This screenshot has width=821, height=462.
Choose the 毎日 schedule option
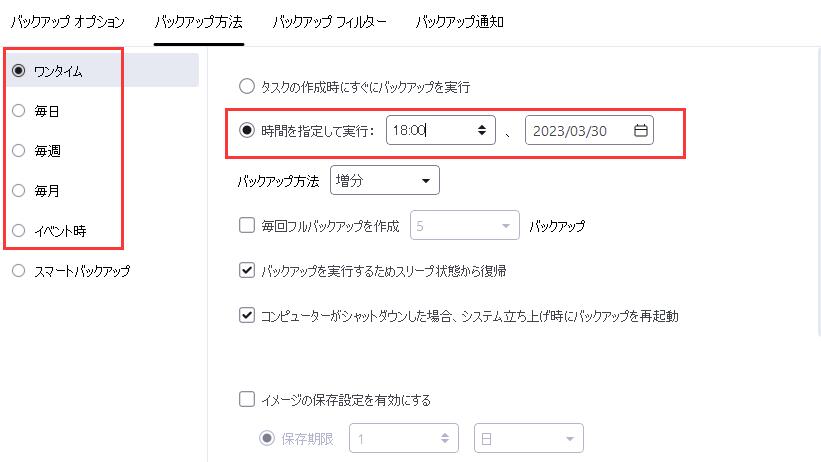coord(18,111)
